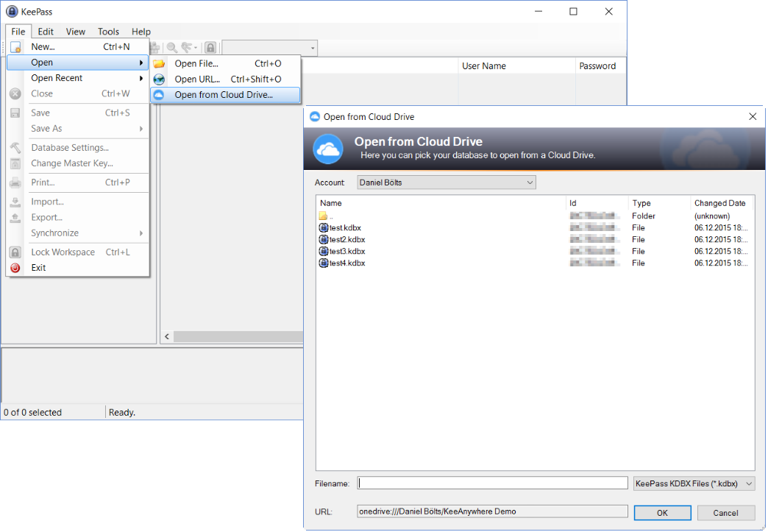
Task: Select Import... in the File menu
Action: [79, 202]
